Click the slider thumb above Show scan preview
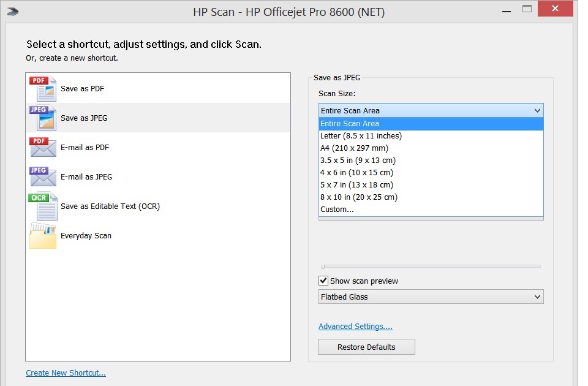 click(323, 267)
